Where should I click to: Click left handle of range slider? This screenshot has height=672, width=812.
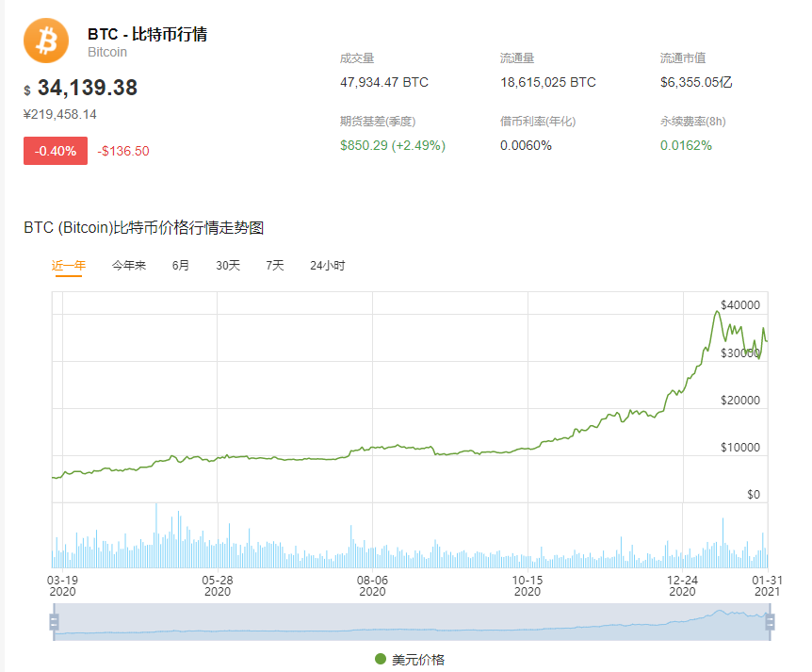click(x=54, y=622)
